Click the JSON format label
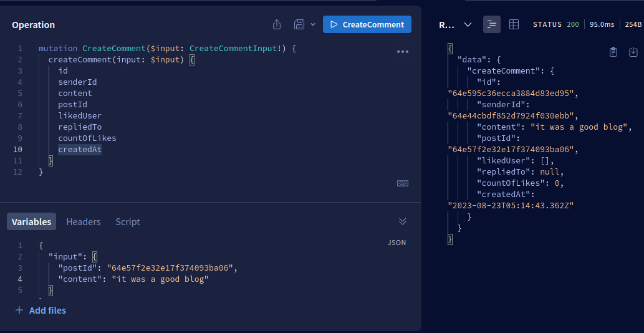The height and width of the screenshot is (333, 644). coord(396,243)
